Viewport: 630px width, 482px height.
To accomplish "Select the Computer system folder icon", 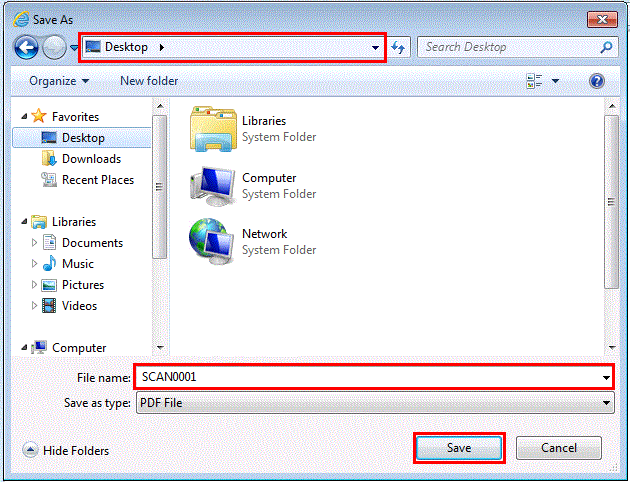I will pyautogui.click(x=212, y=185).
